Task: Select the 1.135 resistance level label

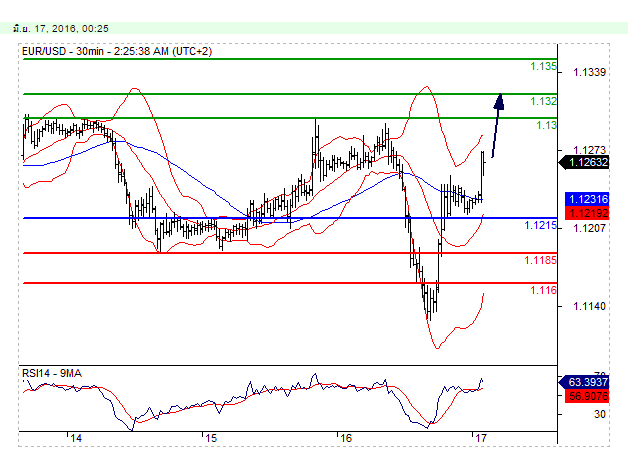Action: point(543,66)
